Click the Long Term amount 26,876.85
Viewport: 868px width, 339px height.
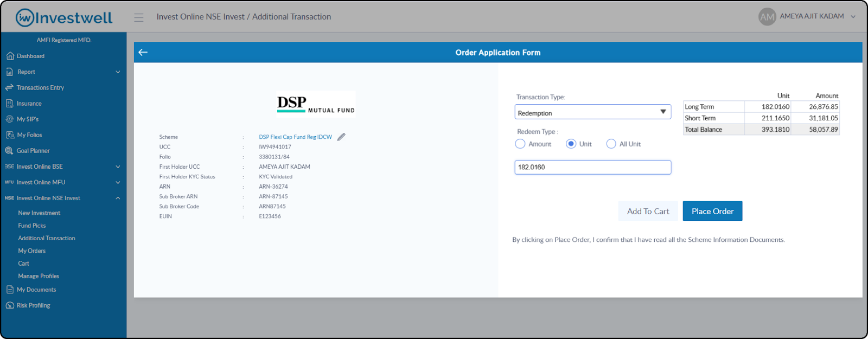tap(824, 107)
